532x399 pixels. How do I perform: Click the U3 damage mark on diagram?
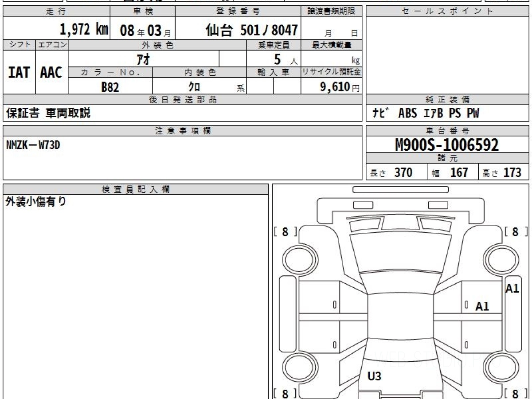(375, 377)
